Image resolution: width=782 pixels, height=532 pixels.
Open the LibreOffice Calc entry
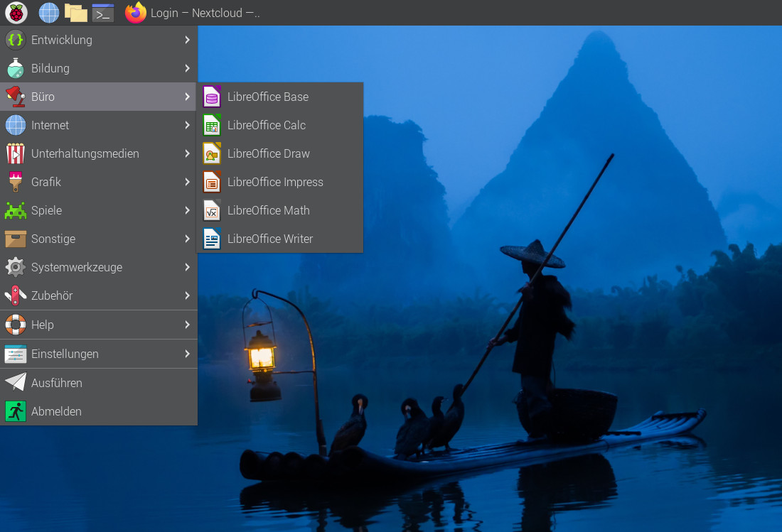(x=280, y=125)
